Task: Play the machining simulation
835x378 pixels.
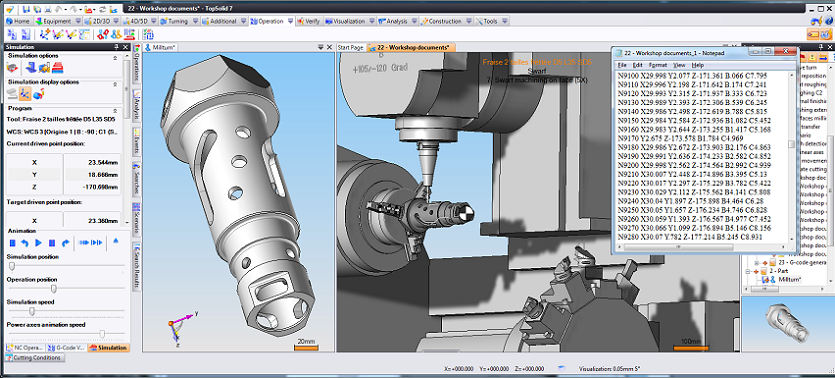Action: click(x=38, y=243)
